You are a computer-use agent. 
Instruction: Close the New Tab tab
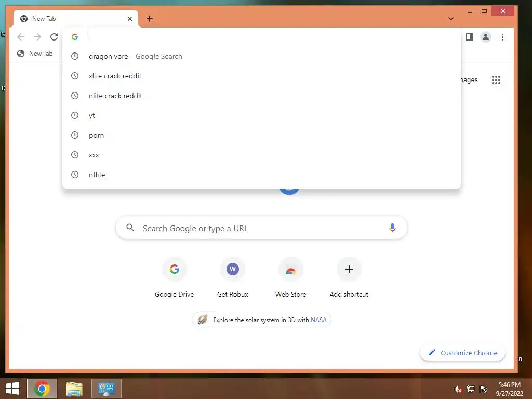[129, 19]
